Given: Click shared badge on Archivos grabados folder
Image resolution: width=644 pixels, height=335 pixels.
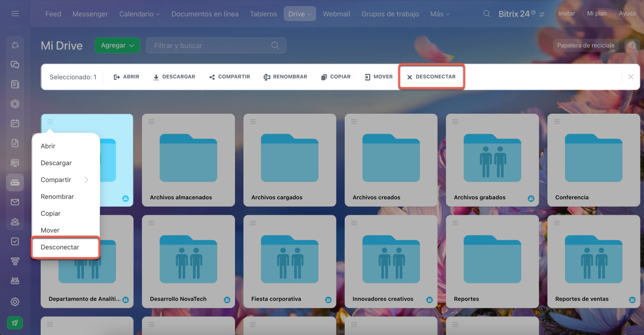Looking at the screenshot, I should pyautogui.click(x=531, y=199).
